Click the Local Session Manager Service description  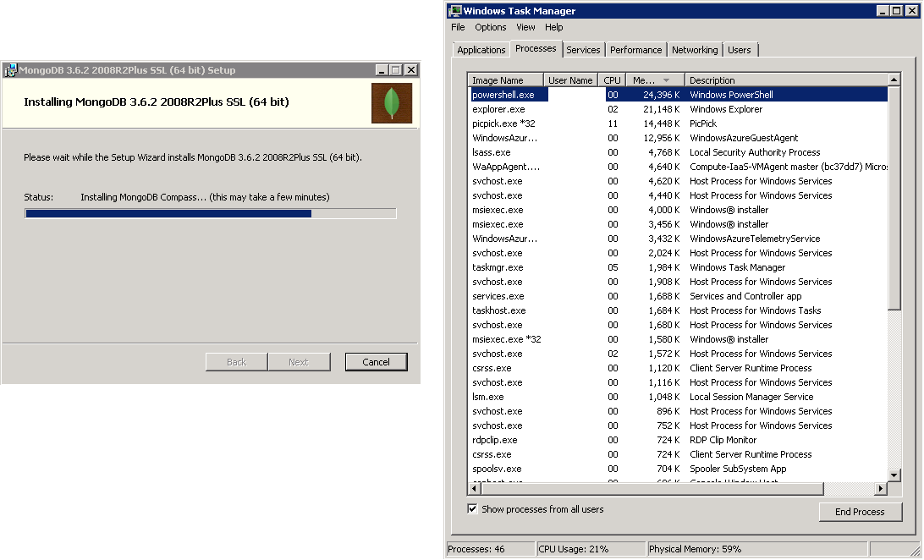751,397
